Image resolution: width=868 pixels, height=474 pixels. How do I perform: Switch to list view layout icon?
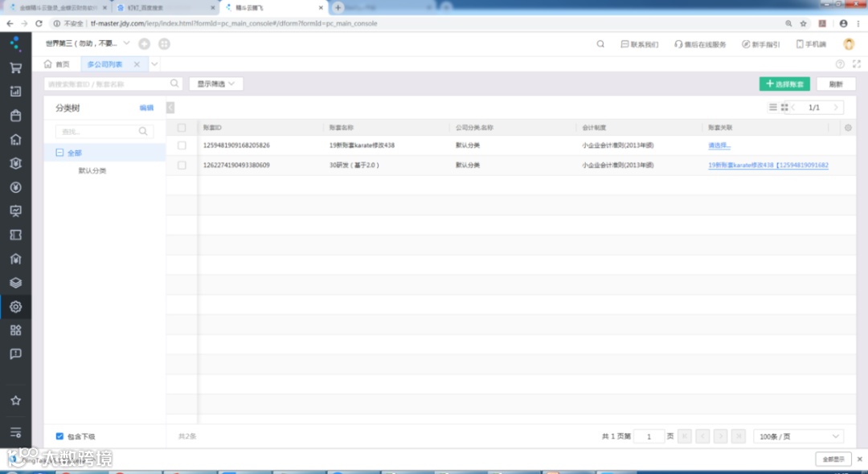click(x=773, y=108)
